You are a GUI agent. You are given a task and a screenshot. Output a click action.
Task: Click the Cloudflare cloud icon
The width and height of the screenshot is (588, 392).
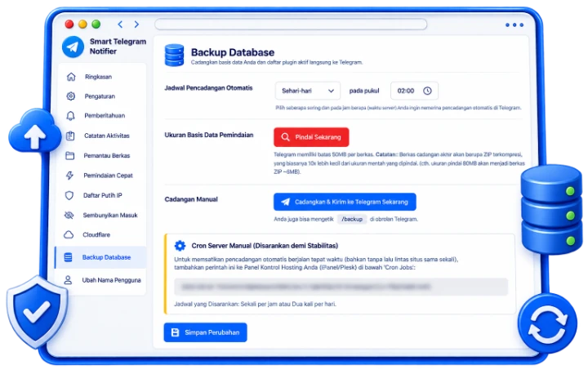click(69, 235)
